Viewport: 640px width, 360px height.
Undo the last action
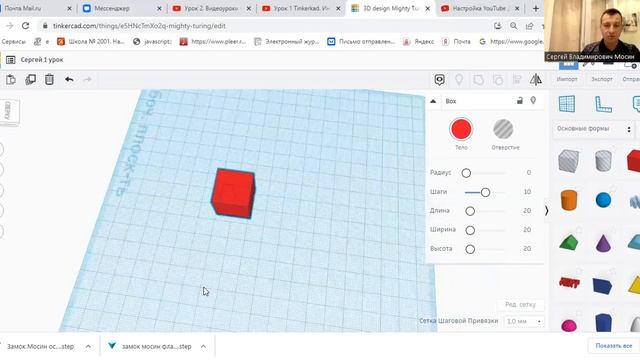[x=69, y=79]
